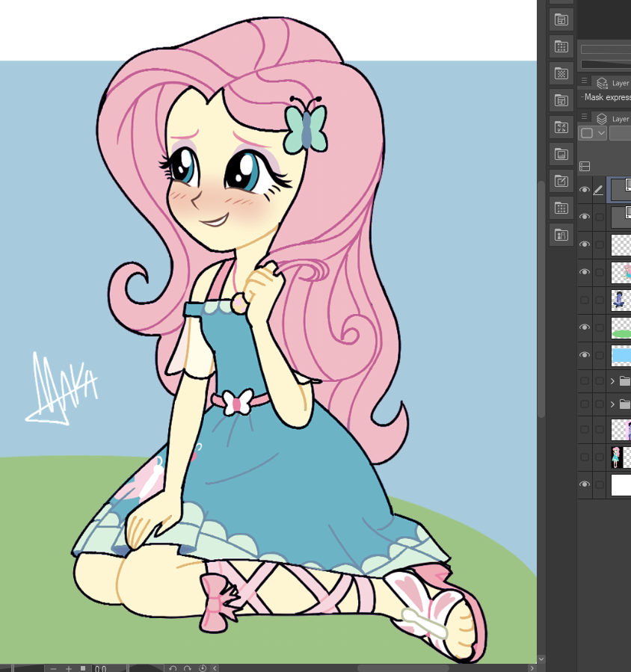
Task: Rotate the canvas clockwise
Action: tap(188, 668)
